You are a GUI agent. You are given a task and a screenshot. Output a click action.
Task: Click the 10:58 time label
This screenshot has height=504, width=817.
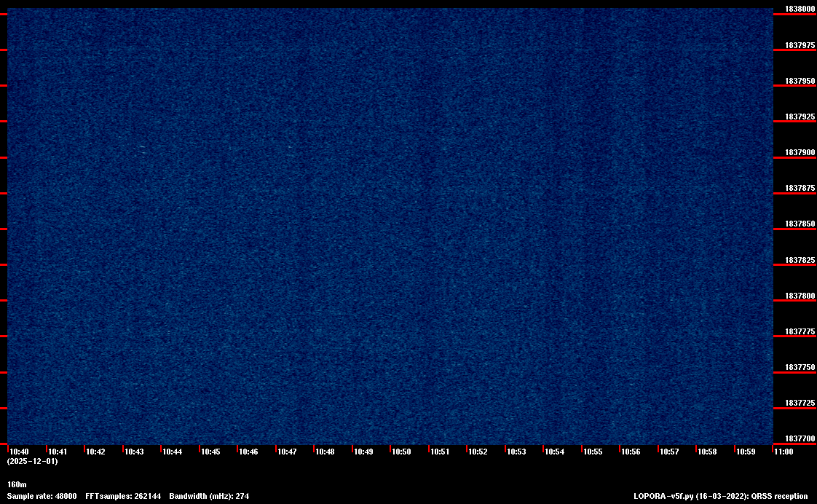coord(707,452)
